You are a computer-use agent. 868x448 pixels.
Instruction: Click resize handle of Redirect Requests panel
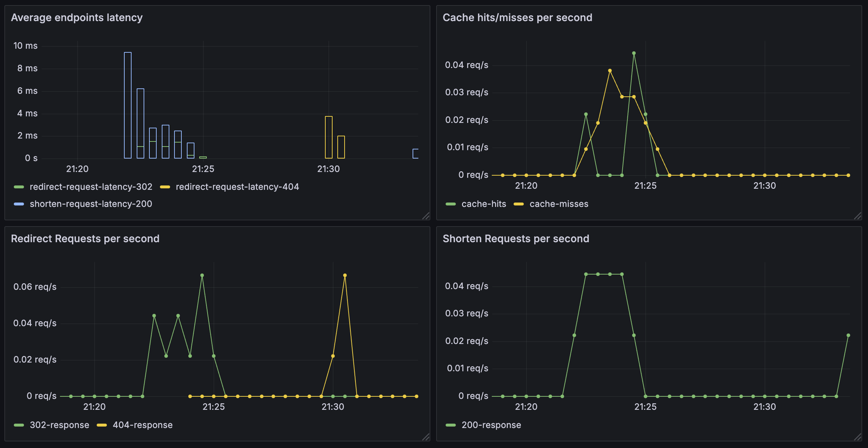point(426,437)
